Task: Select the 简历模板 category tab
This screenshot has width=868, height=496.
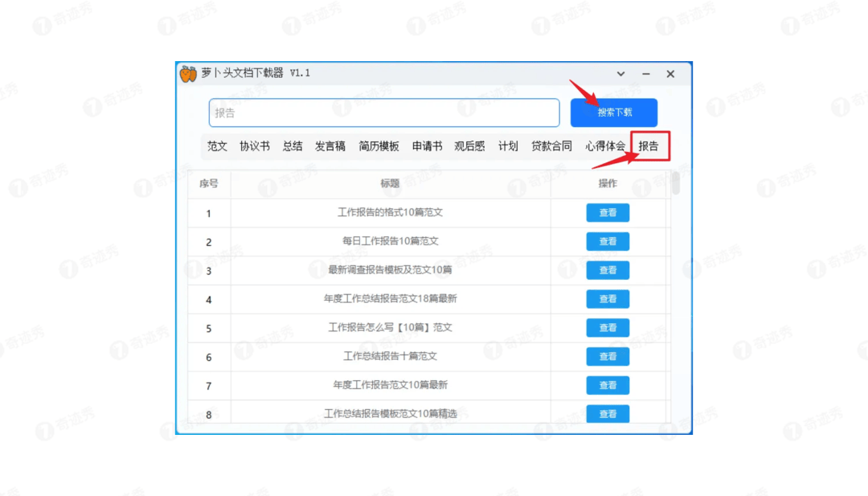Action: click(x=379, y=146)
